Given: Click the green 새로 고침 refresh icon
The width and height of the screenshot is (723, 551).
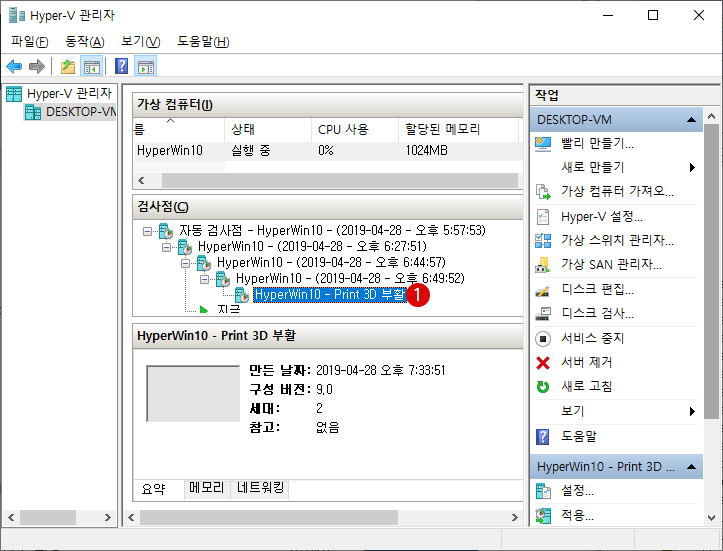Looking at the screenshot, I should (543, 386).
